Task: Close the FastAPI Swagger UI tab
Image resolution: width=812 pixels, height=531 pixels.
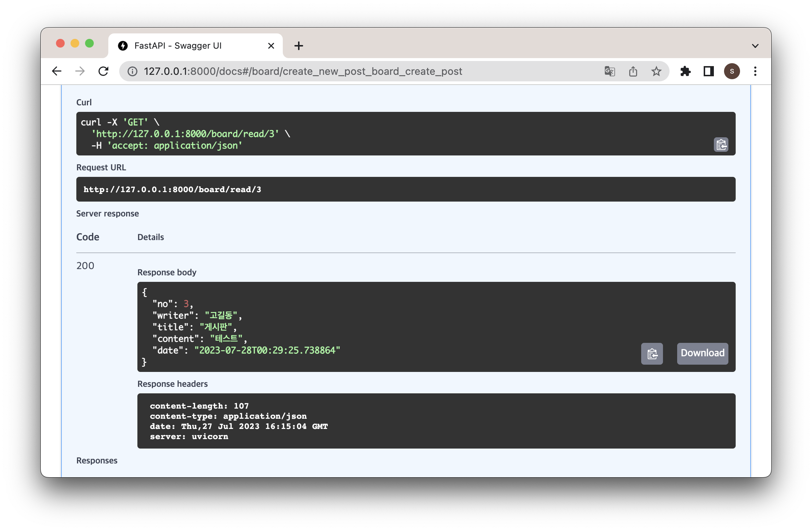Action: 271,46
